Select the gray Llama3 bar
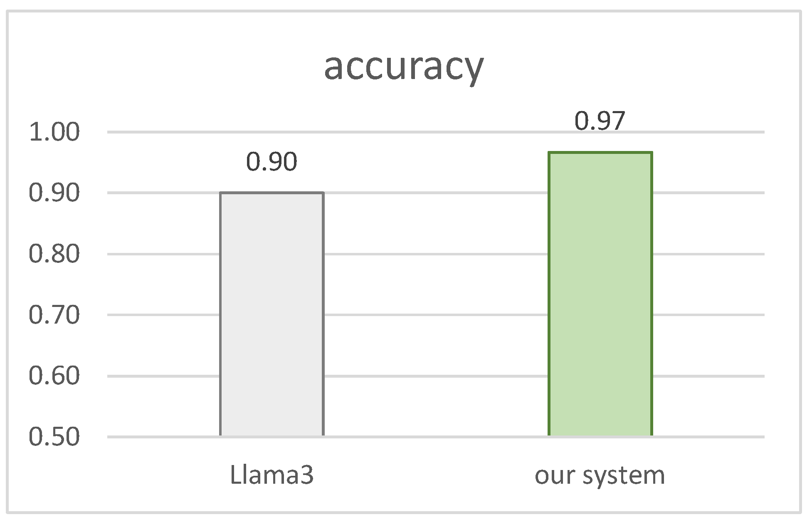The height and width of the screenshot is (522, 812). (x=271, y=314)
